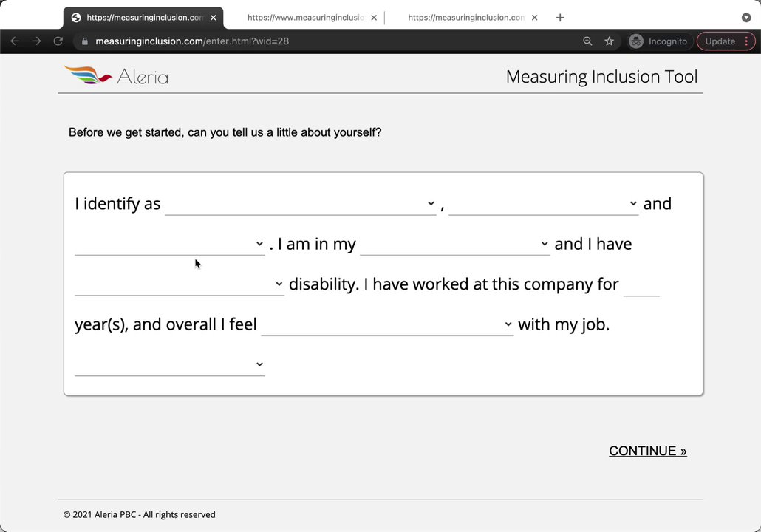
Task: Open first dropdown after "I identify as"
Action: pos(300,204)
